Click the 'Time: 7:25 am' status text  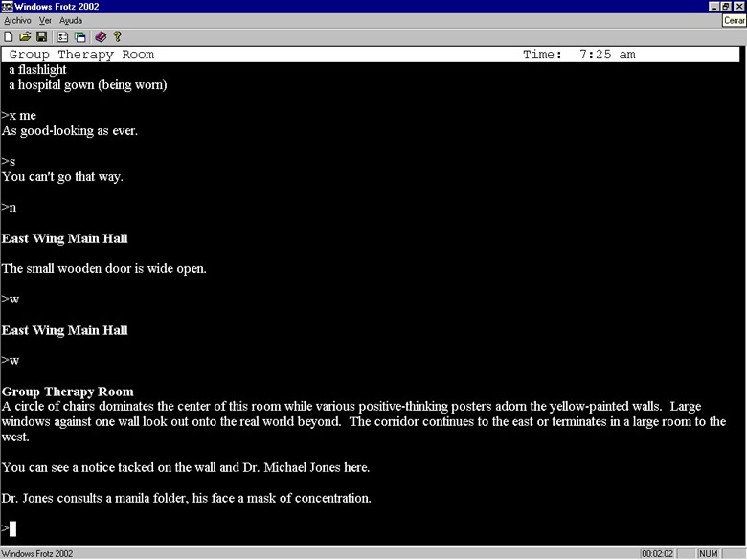[x=579, y=55]
